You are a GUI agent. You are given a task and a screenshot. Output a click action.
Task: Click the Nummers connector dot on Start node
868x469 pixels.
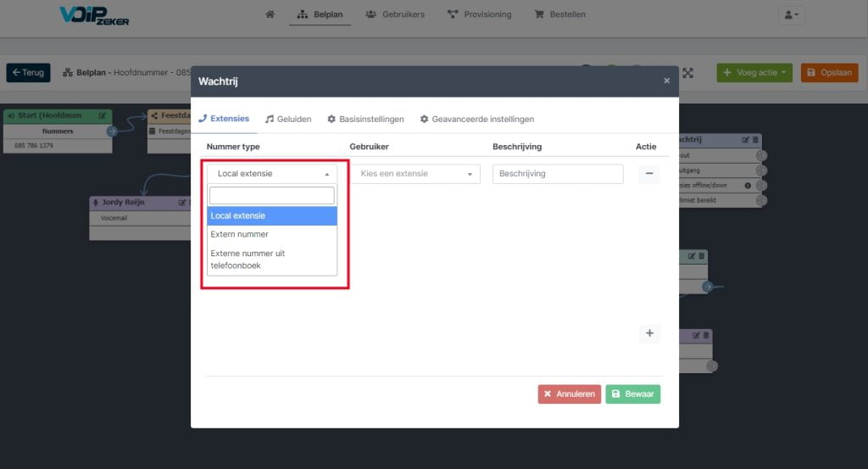point(112,131)
